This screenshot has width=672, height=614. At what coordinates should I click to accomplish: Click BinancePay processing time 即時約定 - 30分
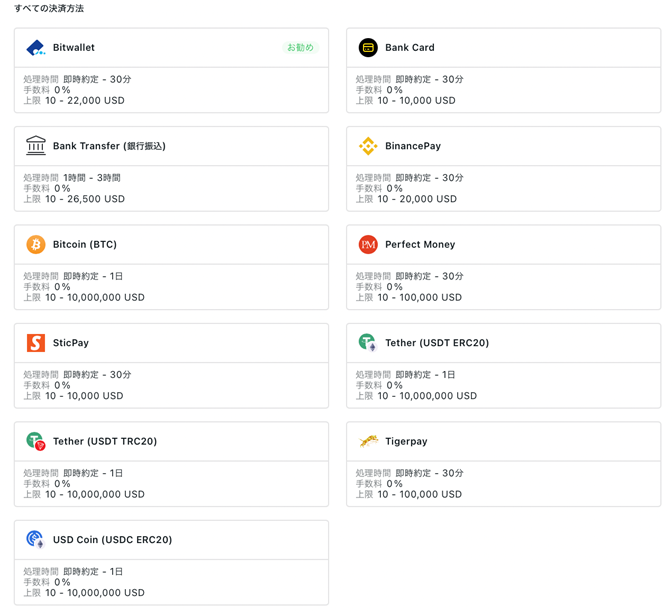pos(429,178)
